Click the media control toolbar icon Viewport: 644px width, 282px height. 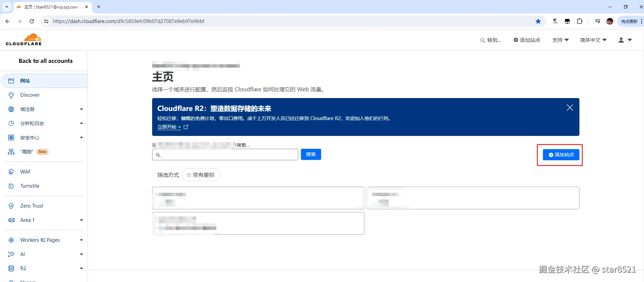(x=598, y=21)
